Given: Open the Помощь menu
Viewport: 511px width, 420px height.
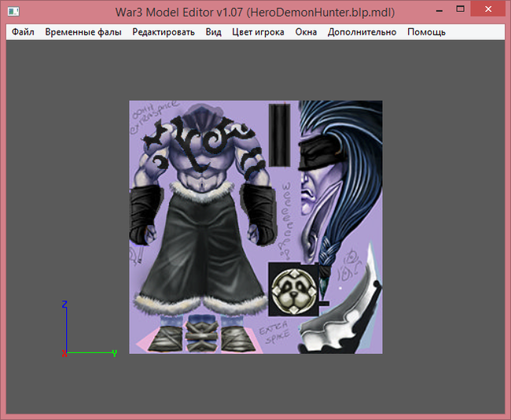Looking at the screenshot, I should coord(426,32).
